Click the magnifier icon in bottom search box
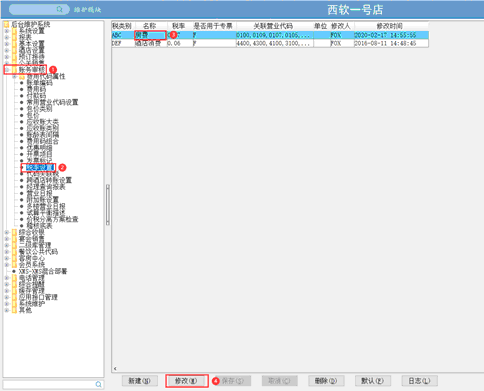 pyautogui.click(x=99, y=384)
